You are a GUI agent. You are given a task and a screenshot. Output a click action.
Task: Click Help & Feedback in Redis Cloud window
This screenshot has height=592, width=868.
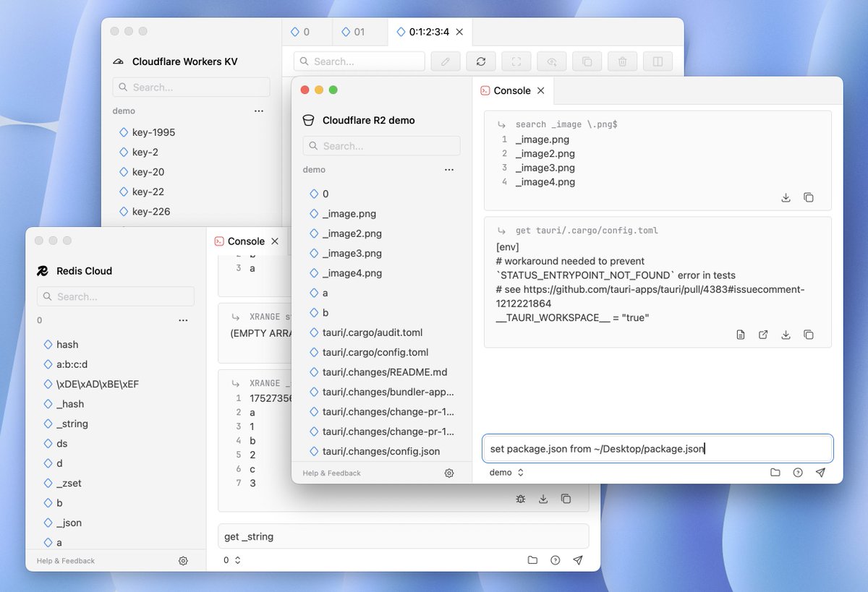[x=66, y=560]
